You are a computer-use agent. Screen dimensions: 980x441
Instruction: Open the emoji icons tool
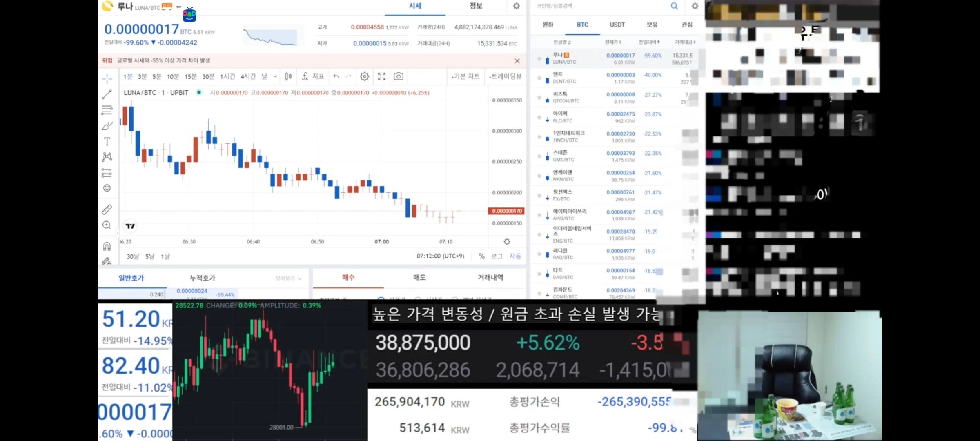107,188
